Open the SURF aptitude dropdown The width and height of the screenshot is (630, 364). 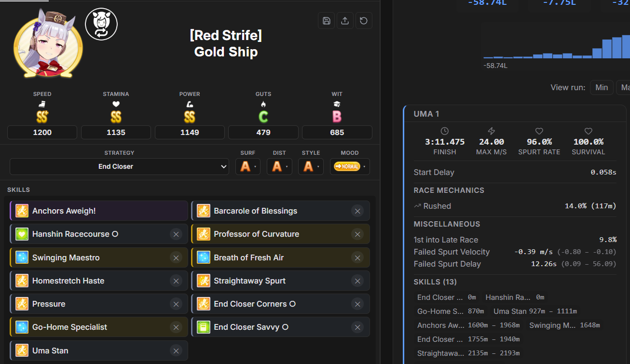pyautogui.click(x=248, y=166)
